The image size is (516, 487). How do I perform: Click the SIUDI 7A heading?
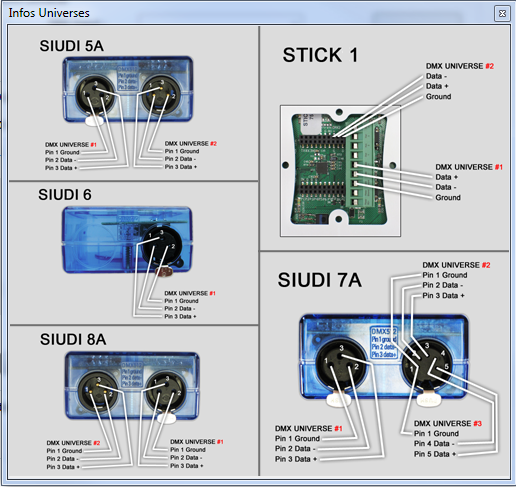pyautogui.click(x=320, y=280)
